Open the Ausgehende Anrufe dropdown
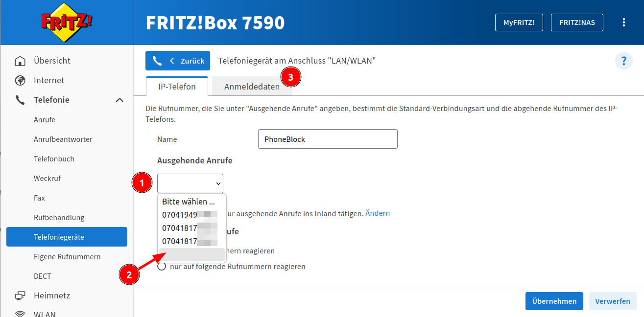Screen dimensions: 644x317 [x=190, y=183]
